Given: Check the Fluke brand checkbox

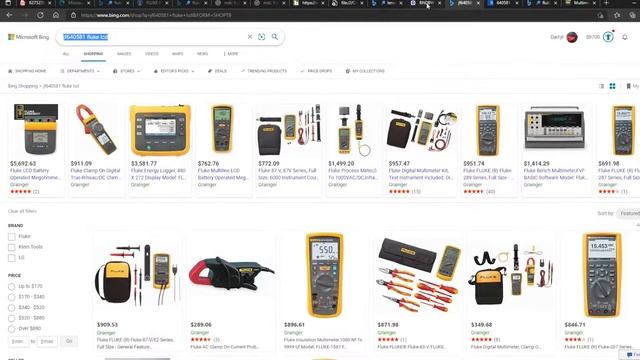Looking at the screenshot, I should point(12,237).
